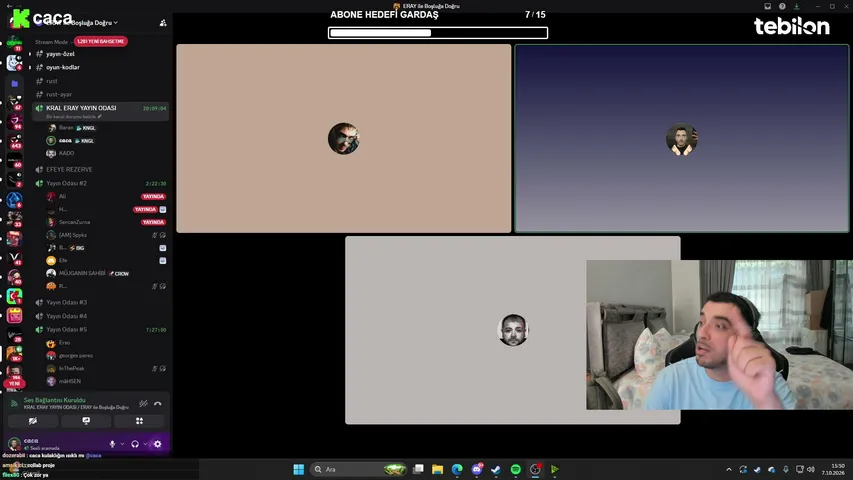This screenshot has height=480, width=853.
Task: Mute microphone in user panel
Action: 112,444
